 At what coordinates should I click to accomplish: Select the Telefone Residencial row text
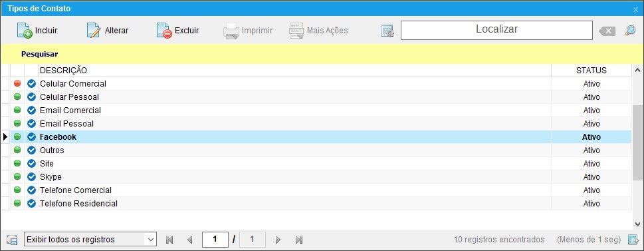[78, 203]
